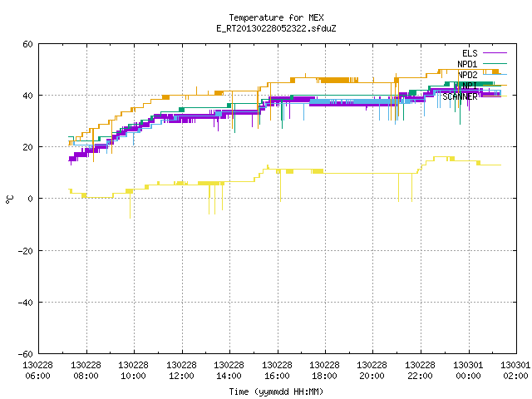Click the green NPD1 legend line sample

(495, 63)
